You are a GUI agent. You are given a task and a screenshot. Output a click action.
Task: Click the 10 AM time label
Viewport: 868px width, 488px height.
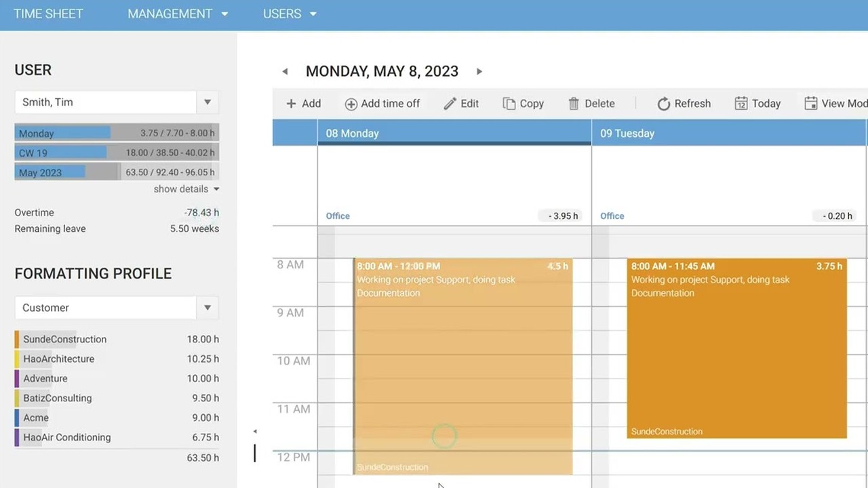coord(294,361)
